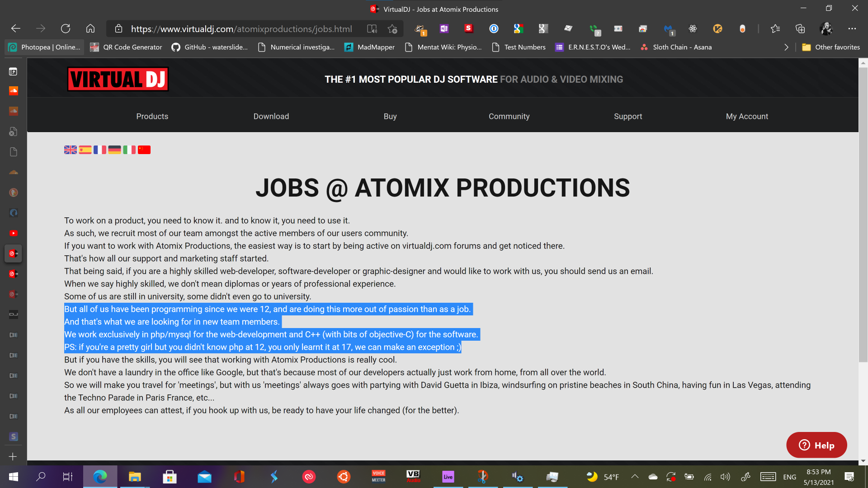Viewport: 868px width, 488px height.
Task: Open the Collections button
Action: pos(800,29)
